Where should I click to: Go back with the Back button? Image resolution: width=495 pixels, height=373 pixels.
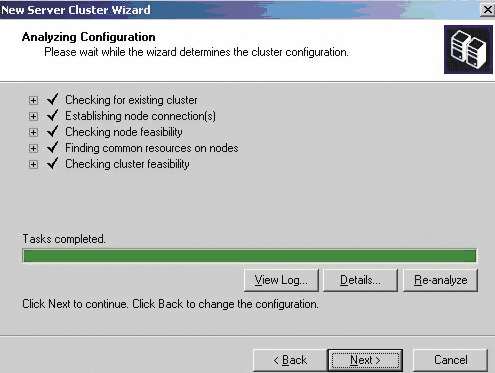290,360
